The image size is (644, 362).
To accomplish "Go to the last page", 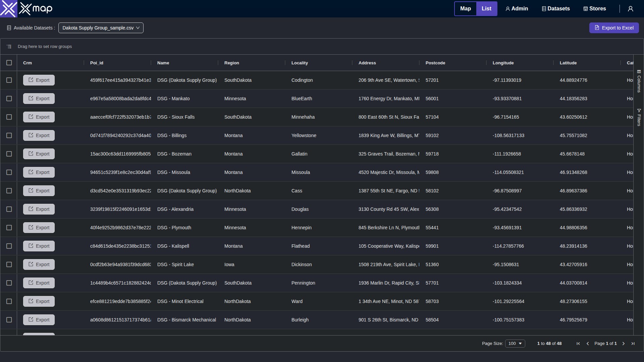I will coord(633,344).
